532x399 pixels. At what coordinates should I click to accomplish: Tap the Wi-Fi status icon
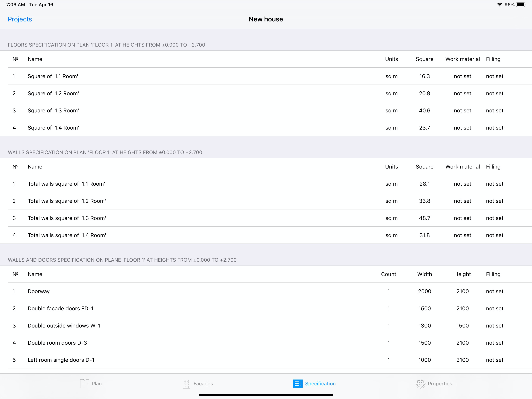pyautogui.click(x=499, y=4)
